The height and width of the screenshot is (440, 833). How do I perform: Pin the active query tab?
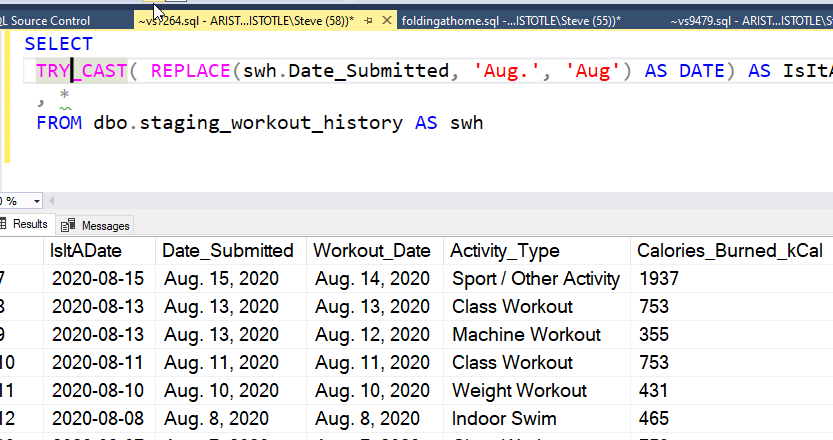pos(370,20)
